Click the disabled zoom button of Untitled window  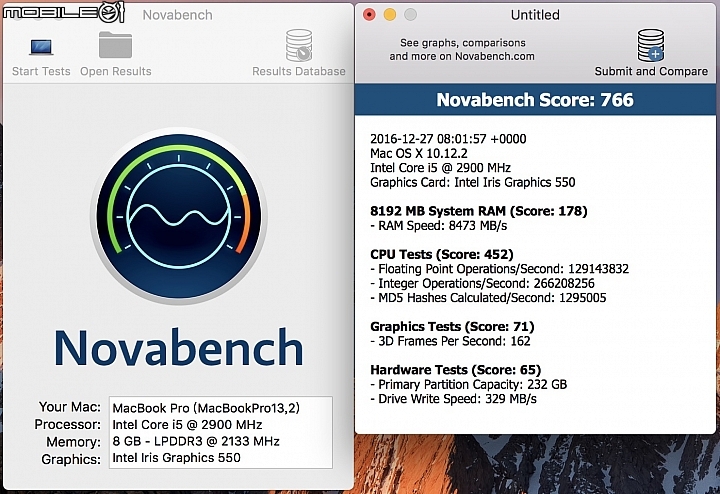(410, 15)
